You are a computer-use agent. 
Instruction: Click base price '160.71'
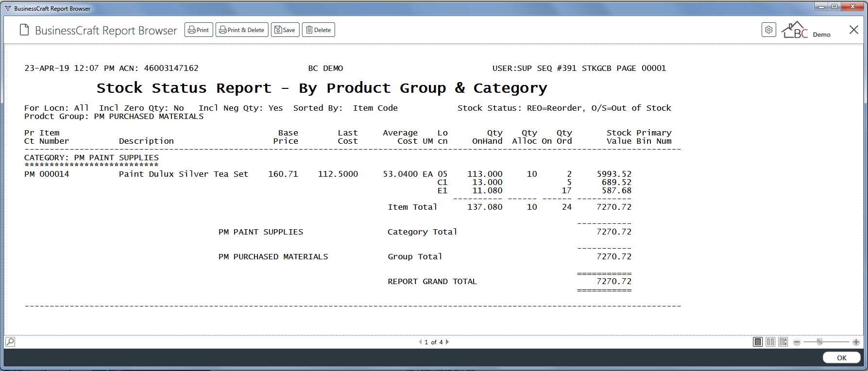(283, 174)
